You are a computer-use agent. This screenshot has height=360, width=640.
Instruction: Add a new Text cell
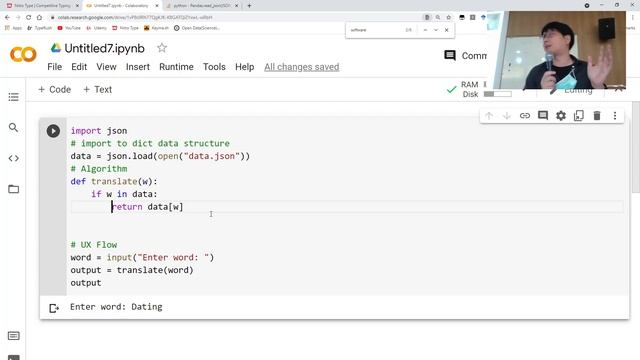coord(97,89)
